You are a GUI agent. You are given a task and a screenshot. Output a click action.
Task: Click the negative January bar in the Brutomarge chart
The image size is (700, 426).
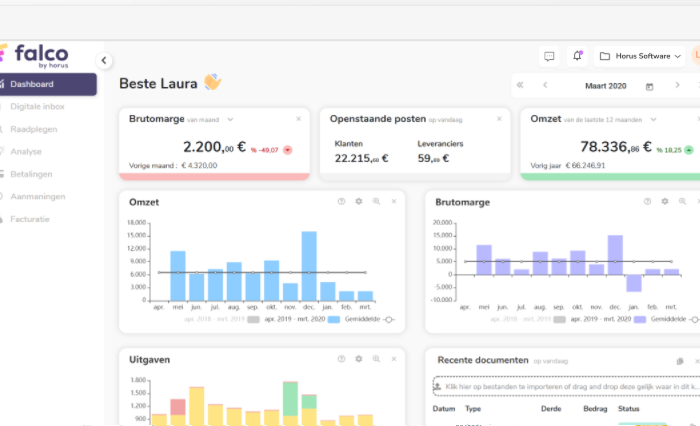point(634,283)
